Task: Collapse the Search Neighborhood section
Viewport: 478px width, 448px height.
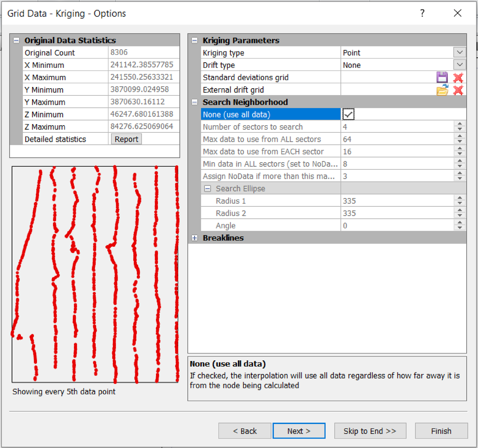Action: pyautogui.click(x=195, y=102)
